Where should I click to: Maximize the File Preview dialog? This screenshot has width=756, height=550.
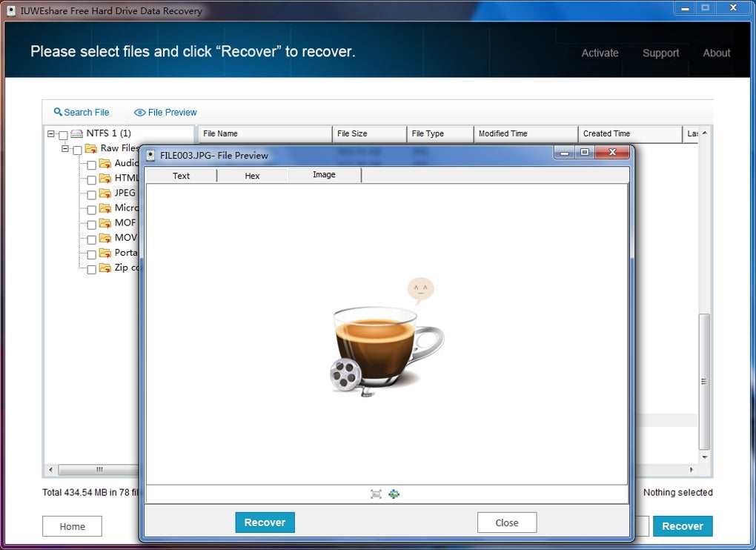tap(585, 152)
